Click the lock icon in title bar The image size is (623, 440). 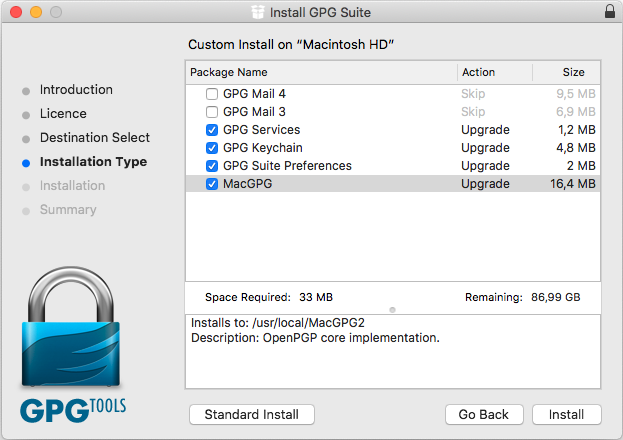pos(609,12)
